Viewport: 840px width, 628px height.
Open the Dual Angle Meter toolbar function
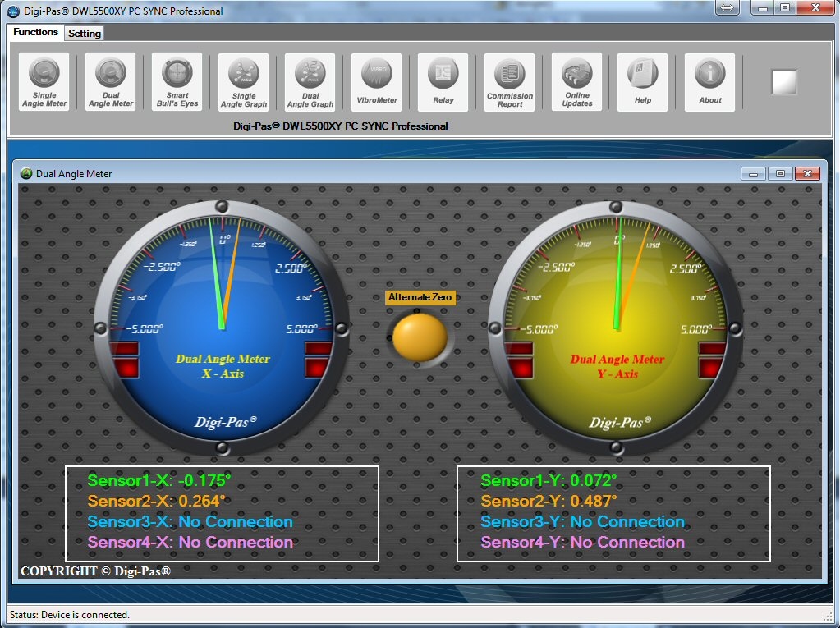point(110,82)
